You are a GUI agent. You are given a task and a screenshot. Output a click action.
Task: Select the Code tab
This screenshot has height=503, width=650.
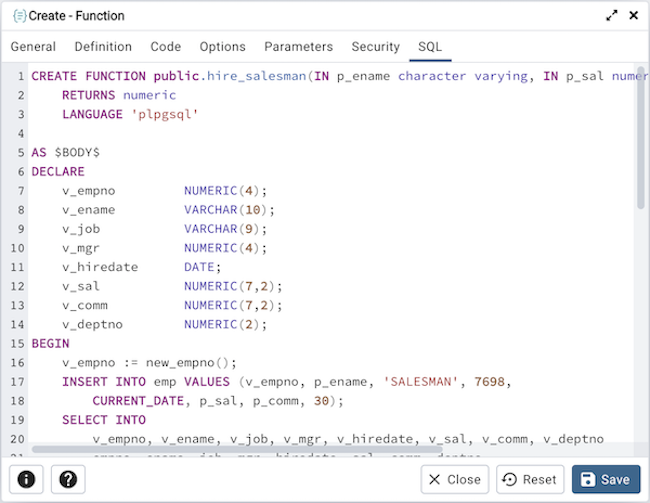(x=166, y=47)
